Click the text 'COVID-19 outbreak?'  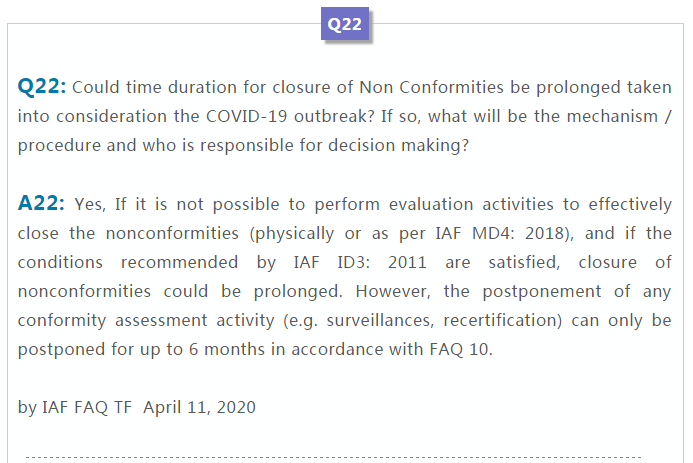tap(290, 116)
